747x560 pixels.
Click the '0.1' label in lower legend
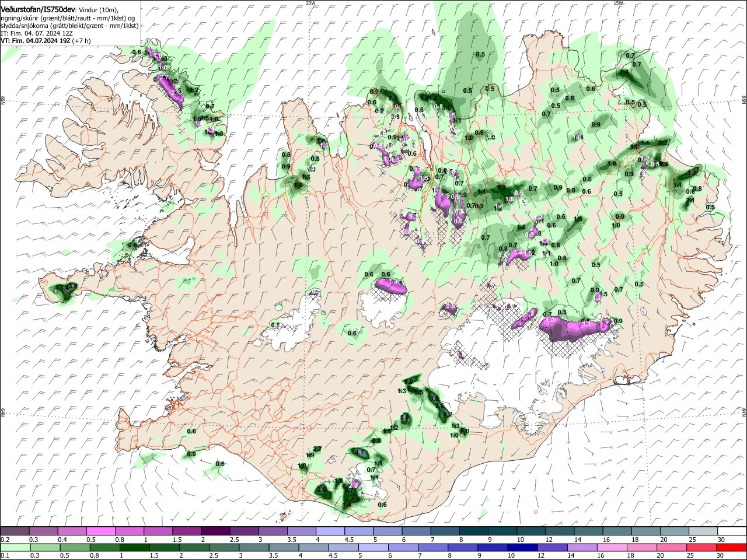tap(5, 555)
